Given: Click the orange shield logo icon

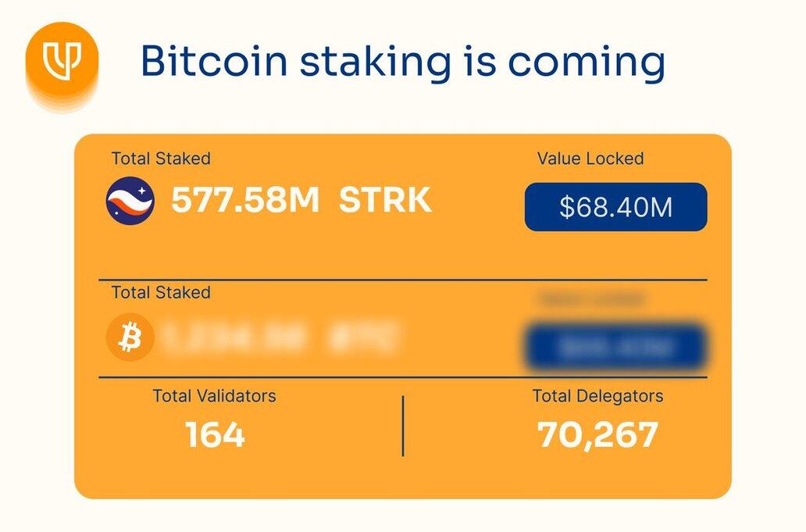Looking at the screenshot, I should click(x=62, y=59).
